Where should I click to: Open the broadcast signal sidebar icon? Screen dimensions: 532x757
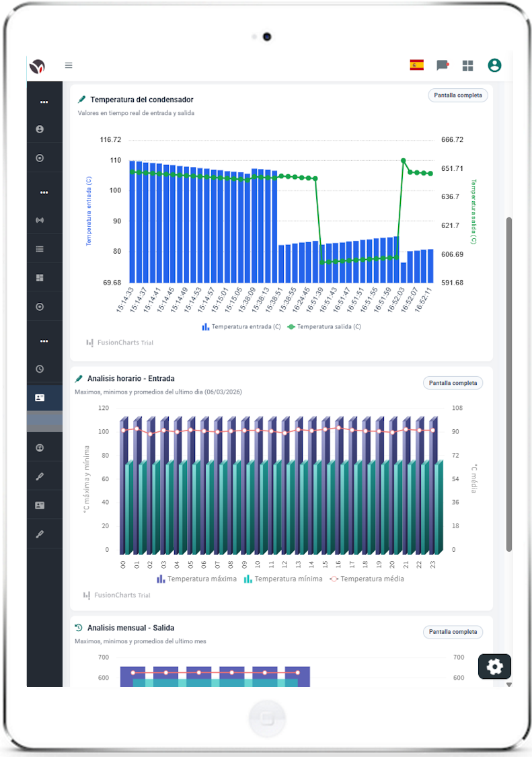coord(40,220)
